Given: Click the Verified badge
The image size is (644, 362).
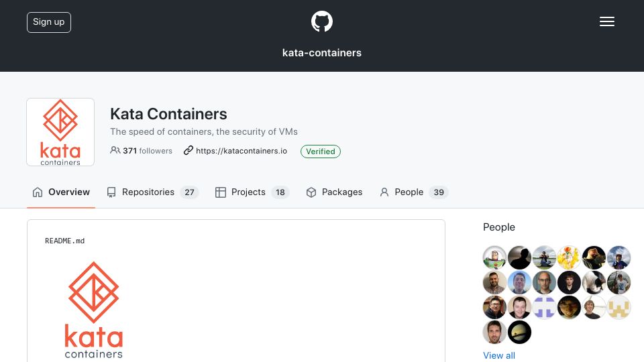Looking at the screenshot, I should coord(321,152).
